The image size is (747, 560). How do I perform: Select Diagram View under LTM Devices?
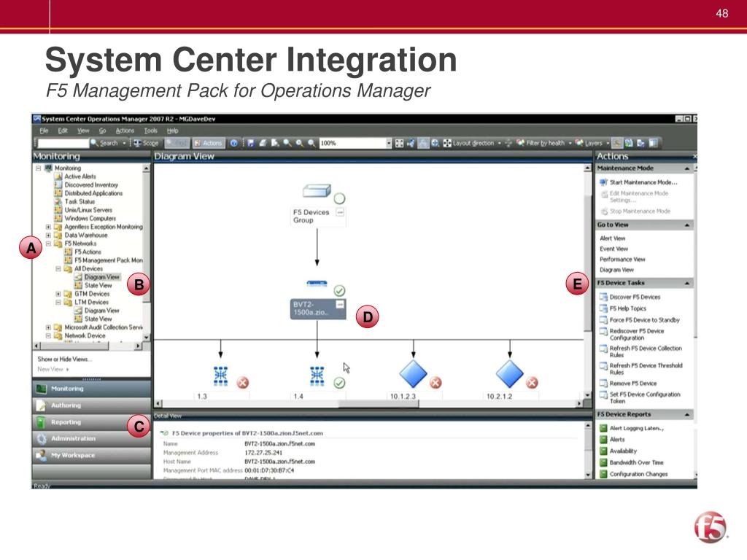[102, 311]
